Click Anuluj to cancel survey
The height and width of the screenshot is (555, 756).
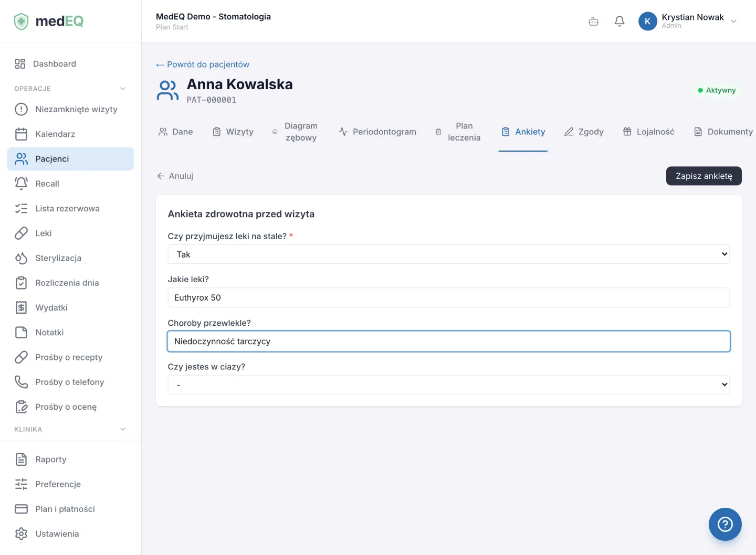175,176
